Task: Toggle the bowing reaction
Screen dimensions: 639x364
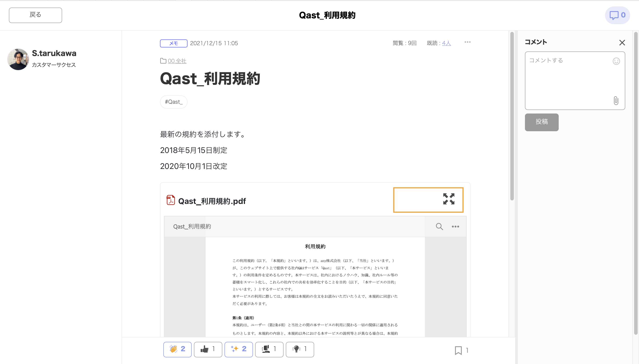Action: point(269,349)
